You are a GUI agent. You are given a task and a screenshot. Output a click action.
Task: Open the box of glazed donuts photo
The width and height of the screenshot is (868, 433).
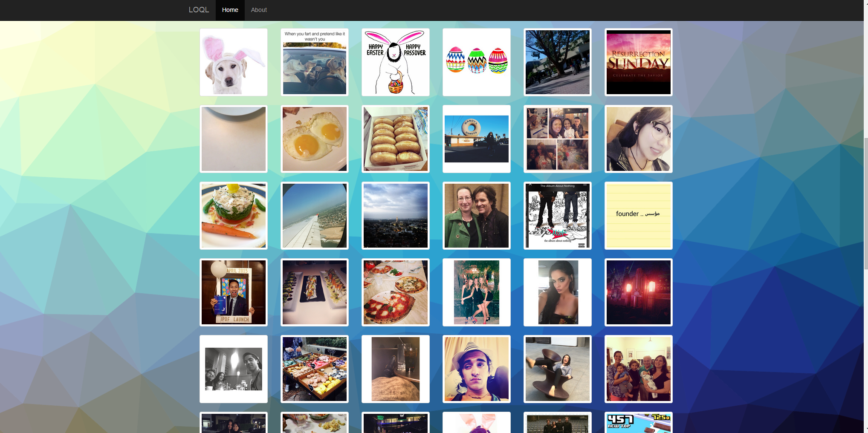pos(396,139)
